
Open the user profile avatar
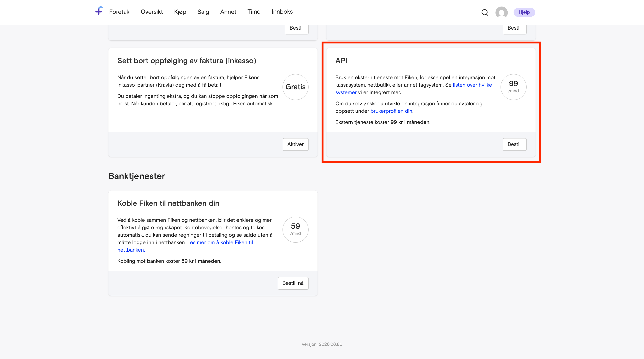click(x=501, y=12)
